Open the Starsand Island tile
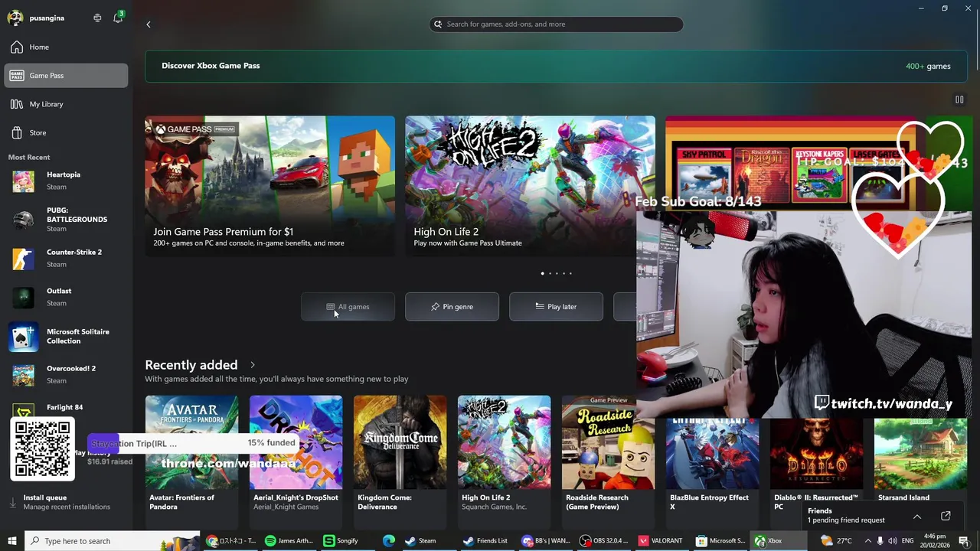Screen dimensions: 980x551 [920, 461]
